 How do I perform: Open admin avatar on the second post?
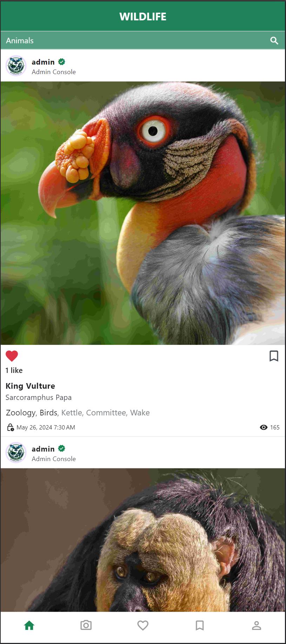(16, 453)
